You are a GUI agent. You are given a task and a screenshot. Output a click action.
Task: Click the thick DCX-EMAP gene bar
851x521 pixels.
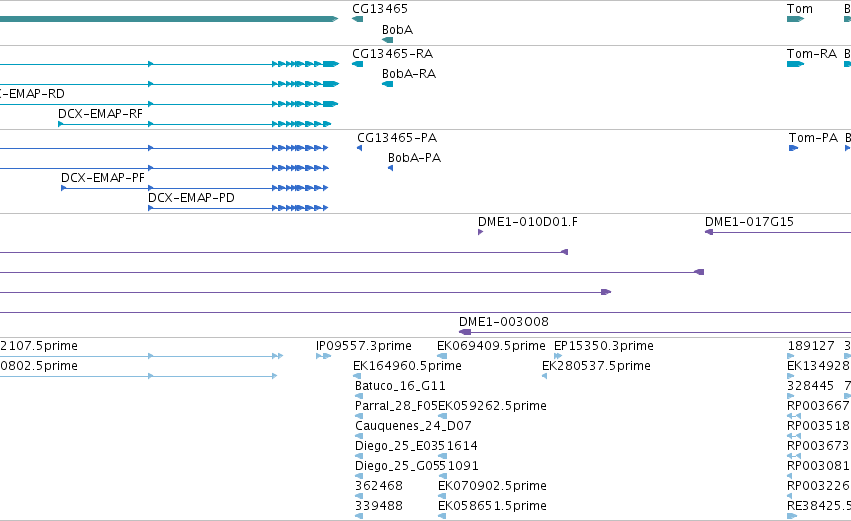(x=169, y=19)
